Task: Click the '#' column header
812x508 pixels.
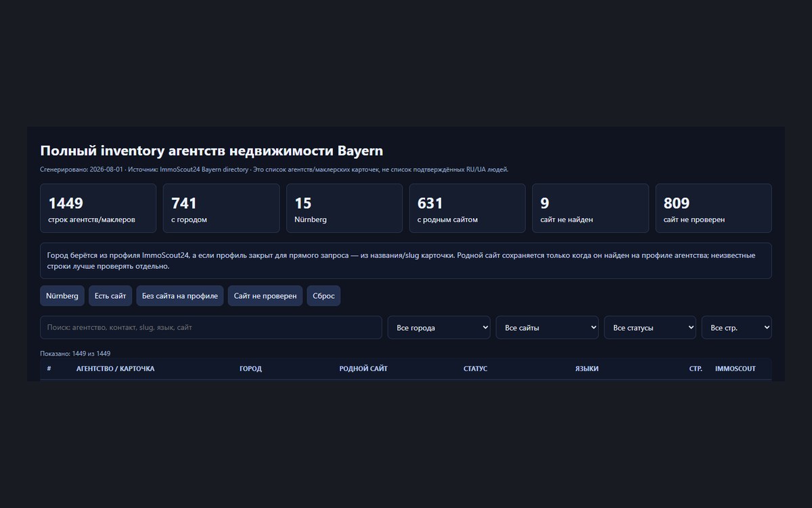Action: [x=49, y=368]
